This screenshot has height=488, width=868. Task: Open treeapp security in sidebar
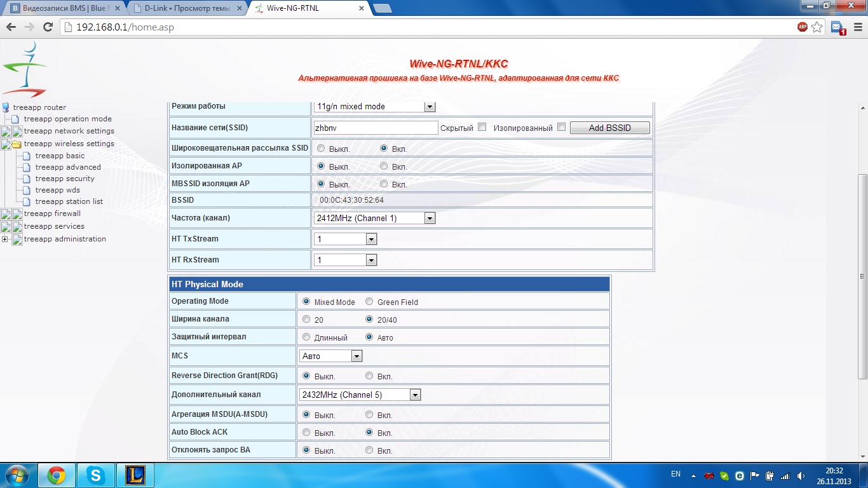(x=65, y=179)
